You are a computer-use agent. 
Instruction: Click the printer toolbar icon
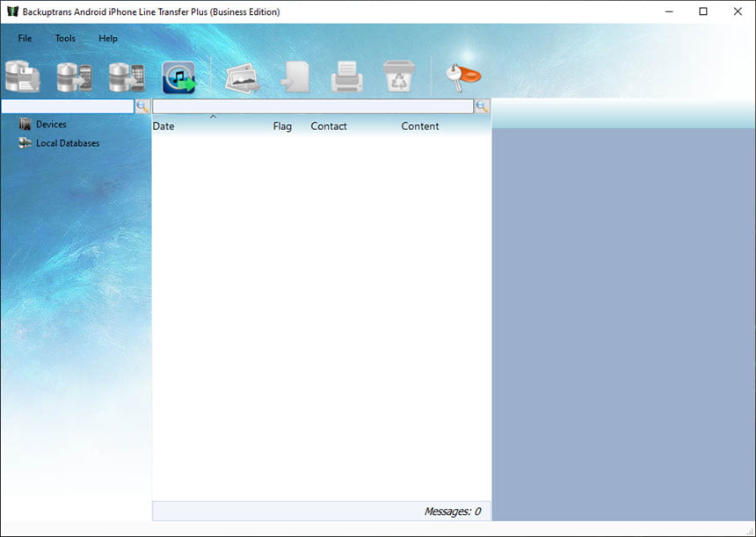click(346, 76)
